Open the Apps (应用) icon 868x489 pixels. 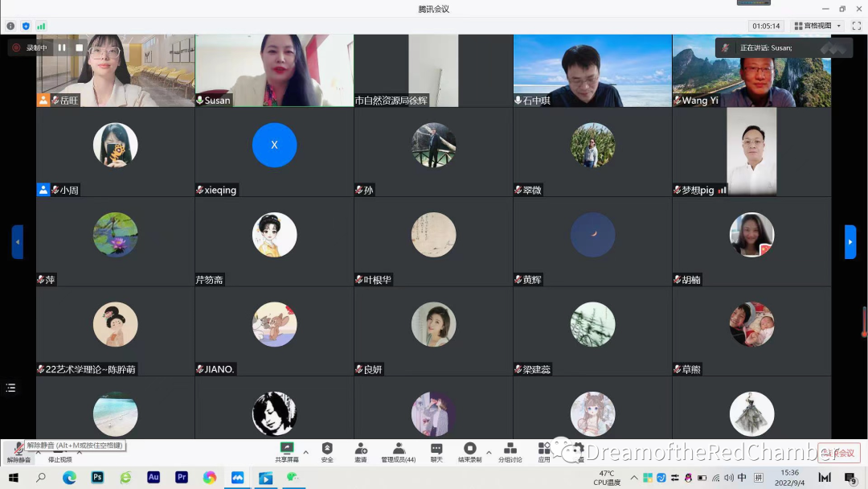[544, 451]
